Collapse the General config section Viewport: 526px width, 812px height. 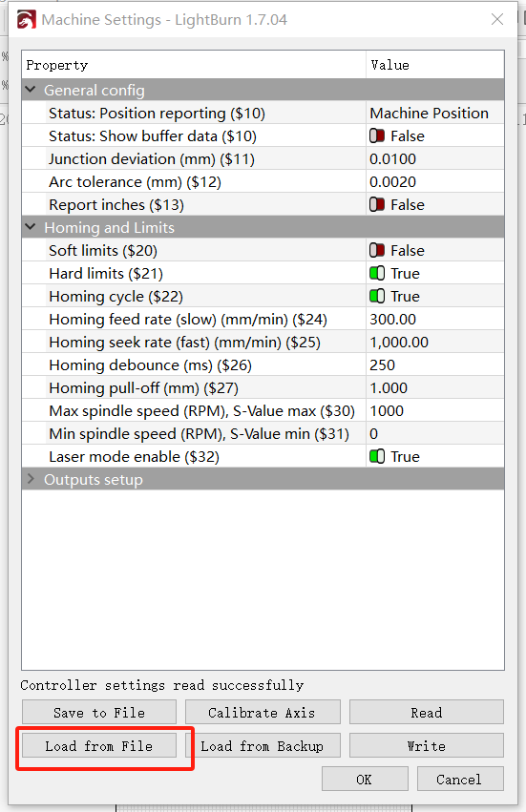point(31,90)
